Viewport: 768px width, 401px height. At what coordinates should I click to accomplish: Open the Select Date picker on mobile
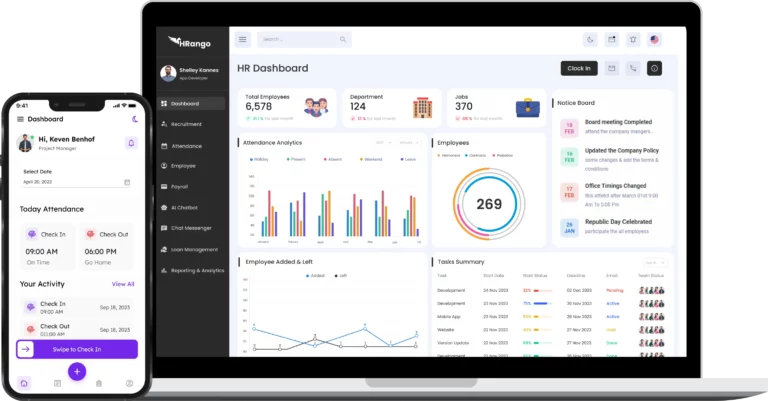[76, 182]
